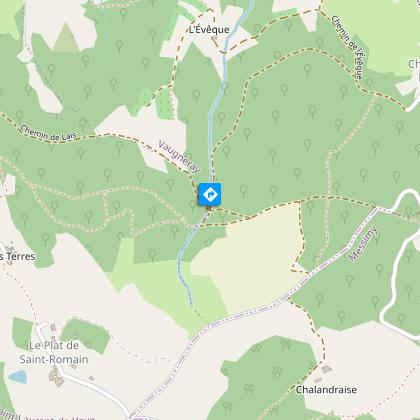Click the Chemin de Lais path label

(48, 134)
